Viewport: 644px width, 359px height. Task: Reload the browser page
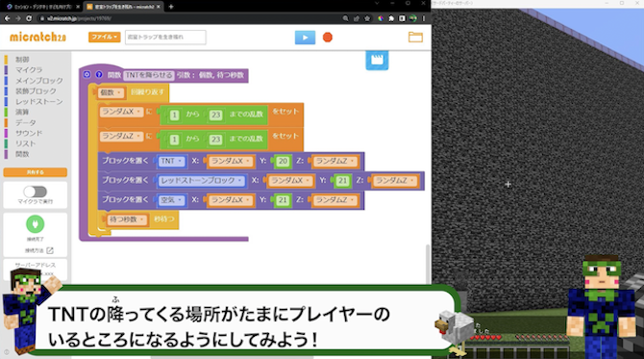tap(29, 18)
